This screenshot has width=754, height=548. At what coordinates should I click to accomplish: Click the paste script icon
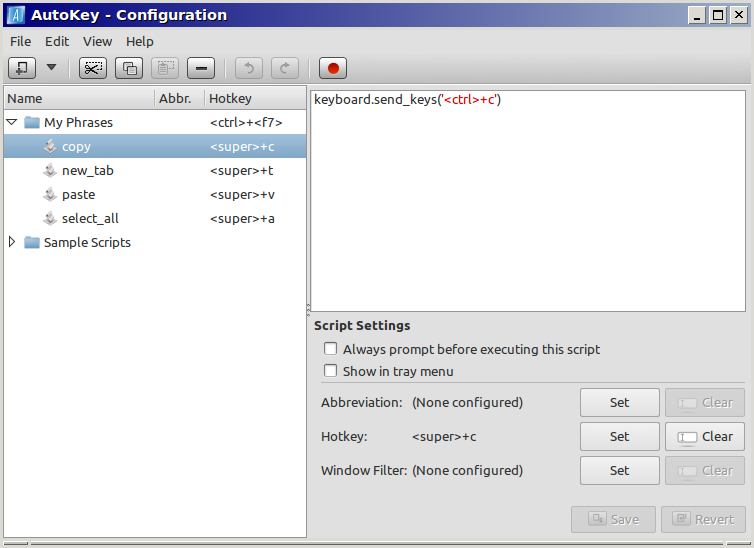tap(50, 194)
